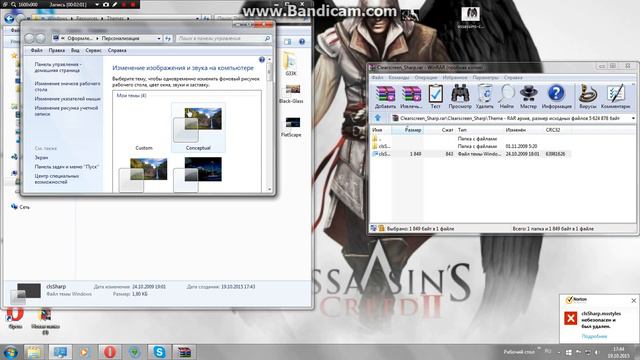
Task: Select the Custom theme
Action: point(144,148)
